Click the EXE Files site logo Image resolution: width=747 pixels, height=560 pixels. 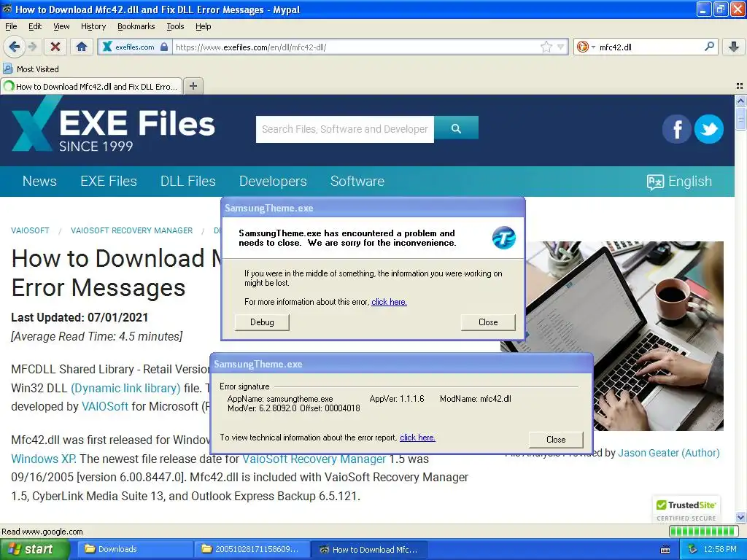coord(113,125)
